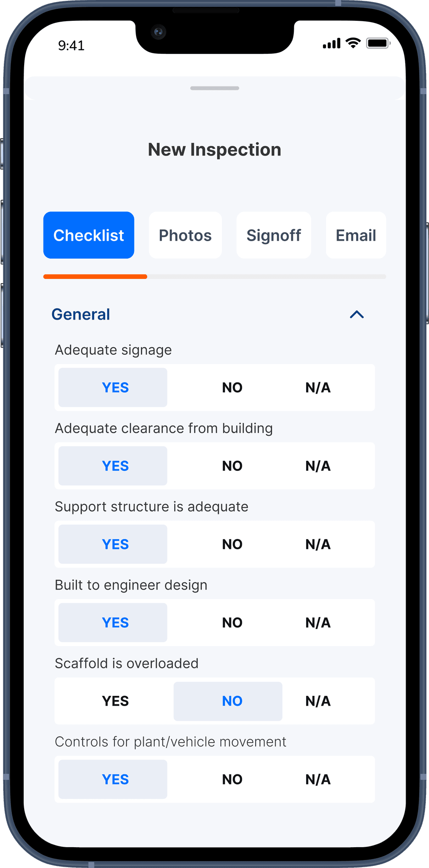Select NO for Controls for plant/vehicle movement

pyautogui.click(x=232, y=779)
